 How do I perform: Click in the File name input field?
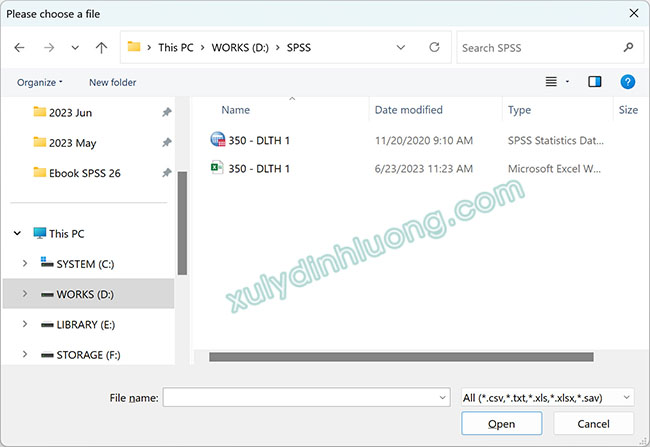[300, 398]
